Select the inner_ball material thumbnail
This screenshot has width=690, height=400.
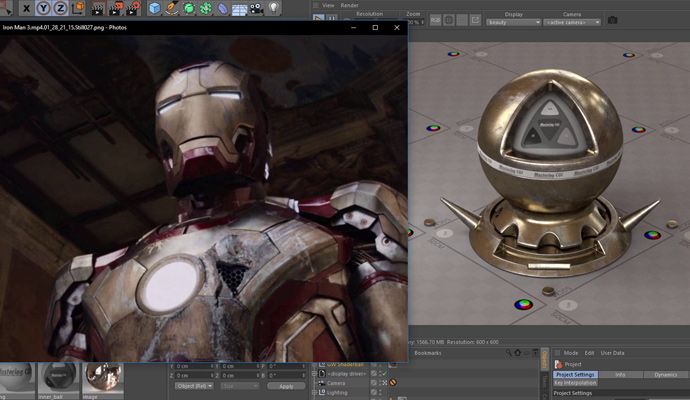59,378
